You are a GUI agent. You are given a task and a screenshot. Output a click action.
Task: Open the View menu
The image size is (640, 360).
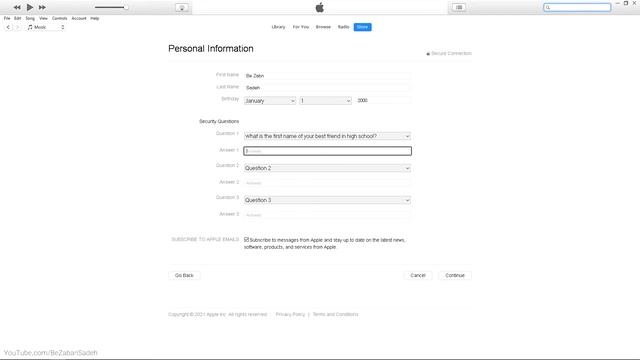point(43,18)
